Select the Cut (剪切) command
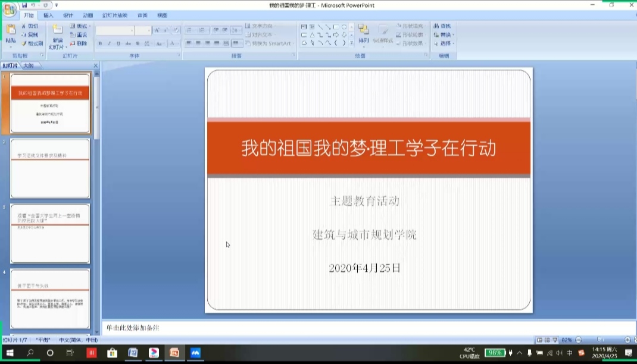This screenshot has width=637, height=364. (30, 26)
